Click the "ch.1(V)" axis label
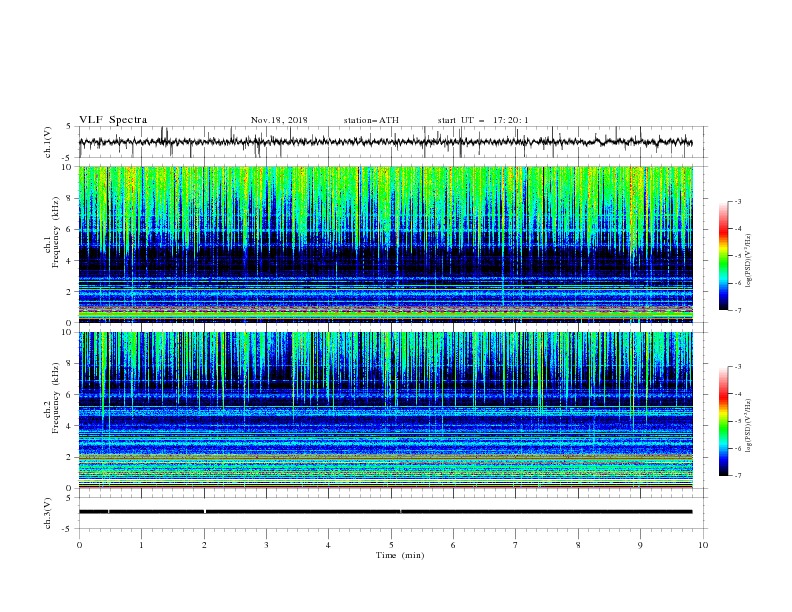Image resolution: width=792 pixels, height=612 pixels. (48, 142)
